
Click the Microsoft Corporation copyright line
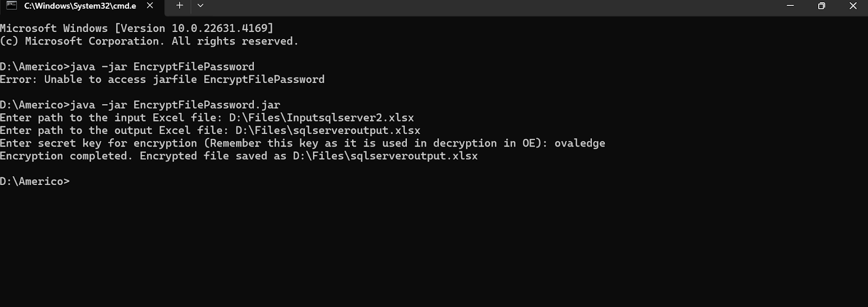[x=149, y=41]
